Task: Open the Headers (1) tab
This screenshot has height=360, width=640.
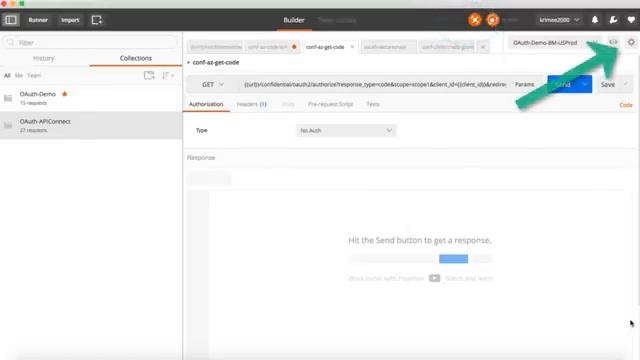Action: point(251,104)
